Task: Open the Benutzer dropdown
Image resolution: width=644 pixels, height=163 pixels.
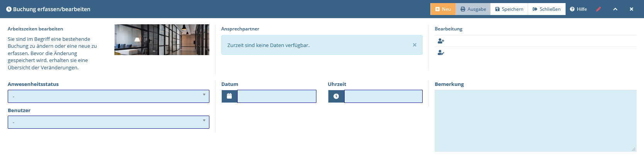Action: coord(109,122)
